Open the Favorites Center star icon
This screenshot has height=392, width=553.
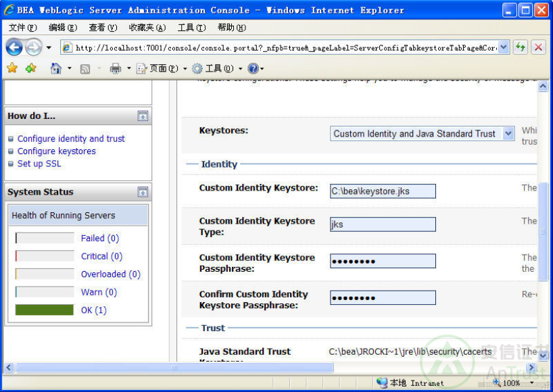click(x=12, y=68)
